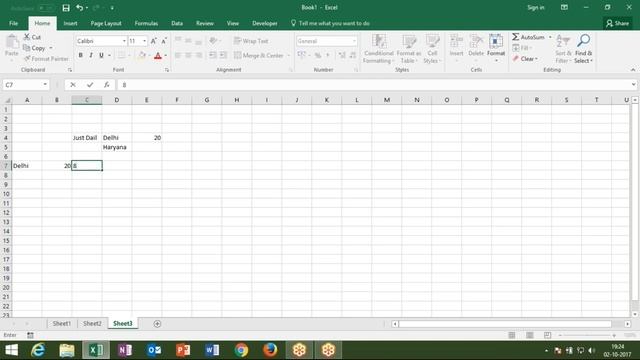
Task: Open the font size dropdown
Action: point(144,41)
